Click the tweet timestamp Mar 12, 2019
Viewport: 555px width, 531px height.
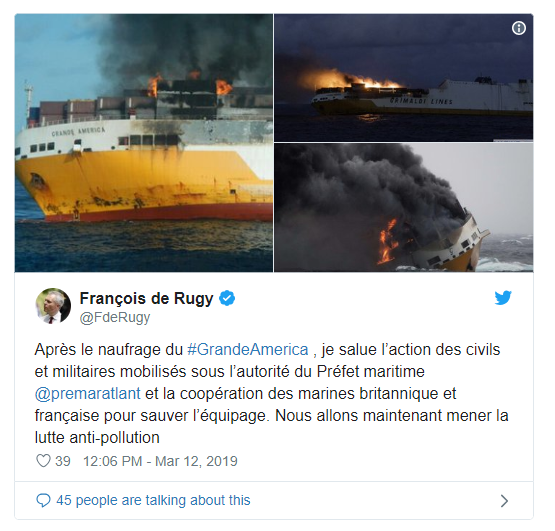pyautogui.click(x=160, y=461)
